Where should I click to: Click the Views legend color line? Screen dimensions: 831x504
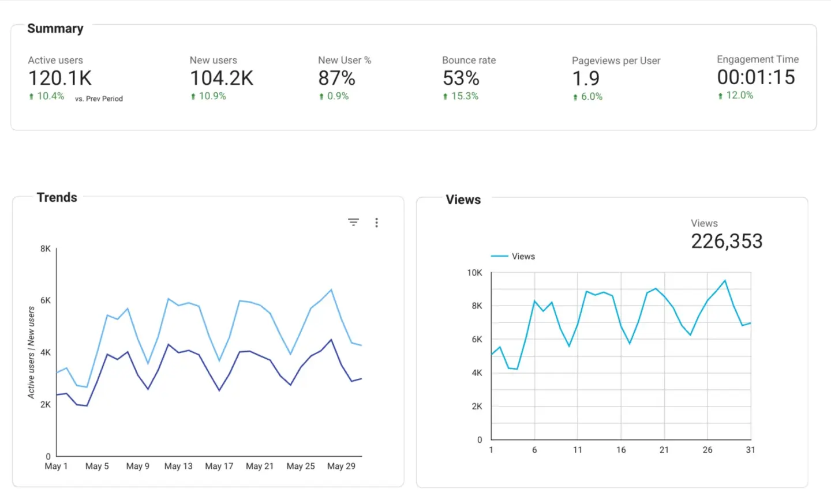(499, 256)
